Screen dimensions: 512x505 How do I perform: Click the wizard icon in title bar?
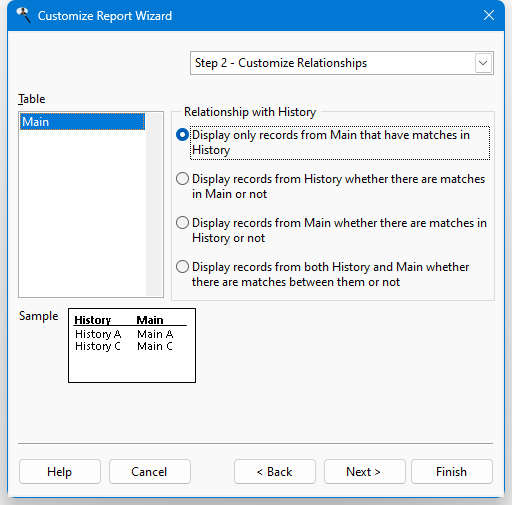click(x=23, y=15)
